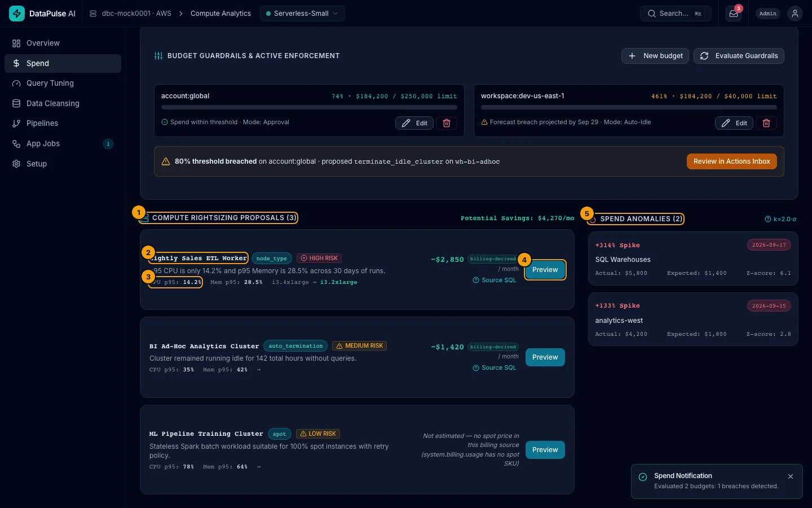Preview the ML Pipeline Training Cluster proposal
Viewport: 812px width, 508px height.
click(545, 450)
